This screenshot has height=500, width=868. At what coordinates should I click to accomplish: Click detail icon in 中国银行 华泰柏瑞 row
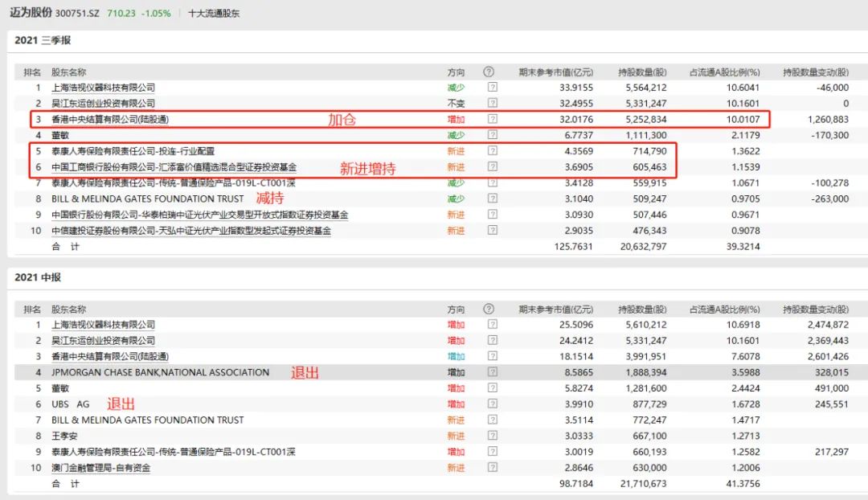[493, 215]
